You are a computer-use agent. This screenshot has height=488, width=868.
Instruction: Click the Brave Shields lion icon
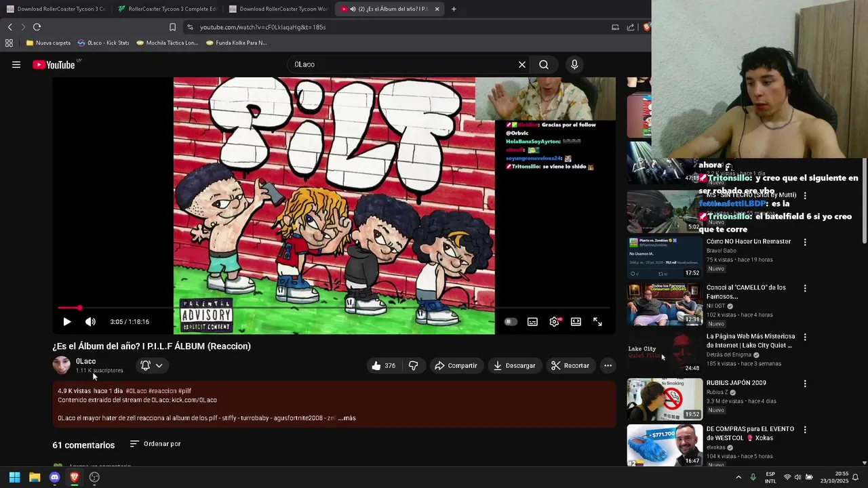click(x=646, y=27)
